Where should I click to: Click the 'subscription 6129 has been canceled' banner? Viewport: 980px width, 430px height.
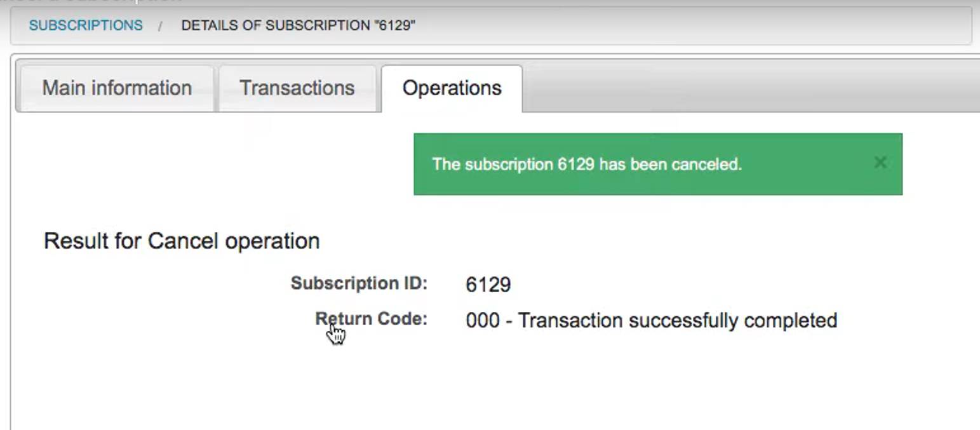click(657, 164)
